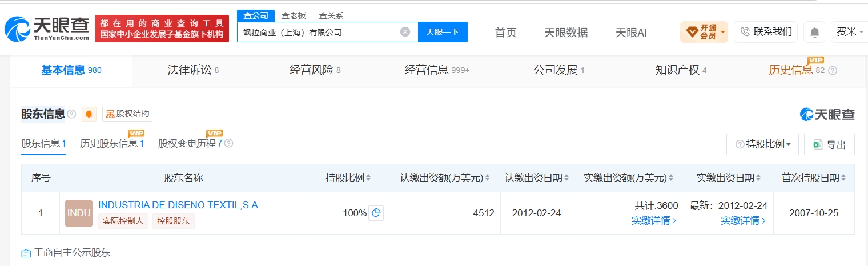Open the 开通会员 membership dropdown
This screenshot has height=266, width=868.
point(704,32)
